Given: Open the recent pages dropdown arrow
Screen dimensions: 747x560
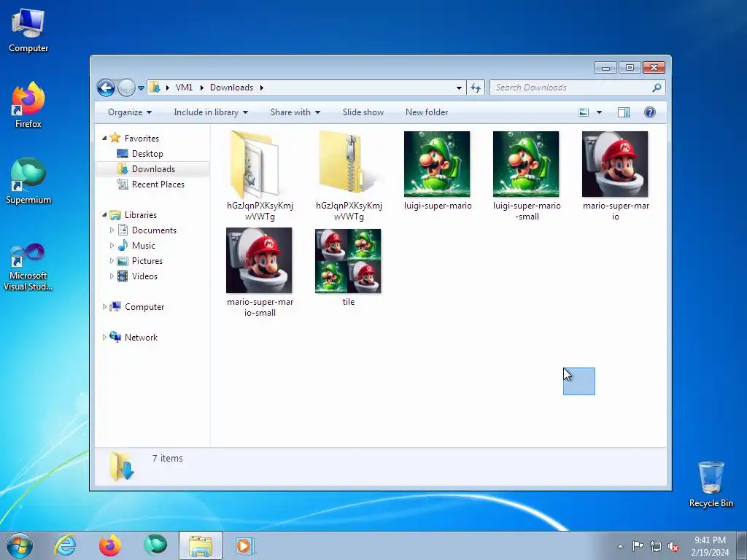Looking at the screenshot, I should tap(141, 88).
